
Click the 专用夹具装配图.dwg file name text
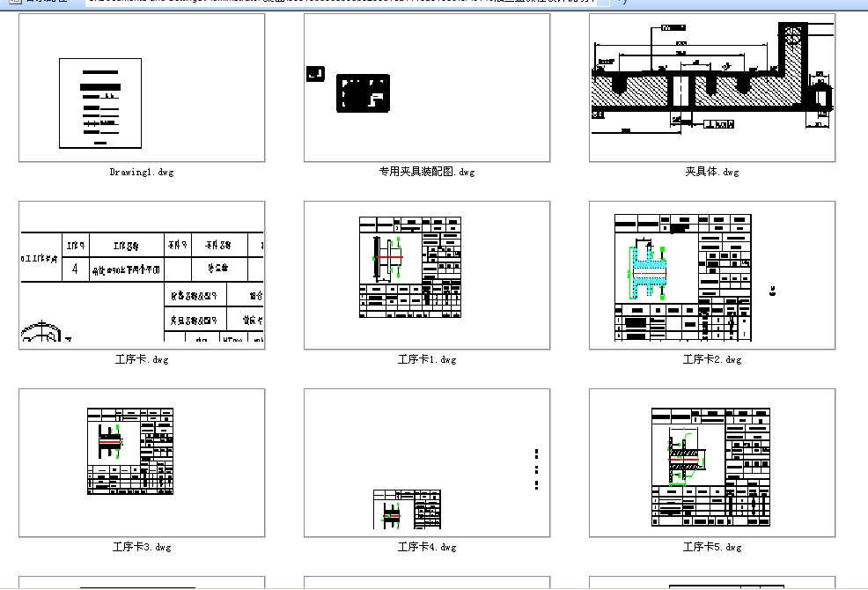pos(427,172)
